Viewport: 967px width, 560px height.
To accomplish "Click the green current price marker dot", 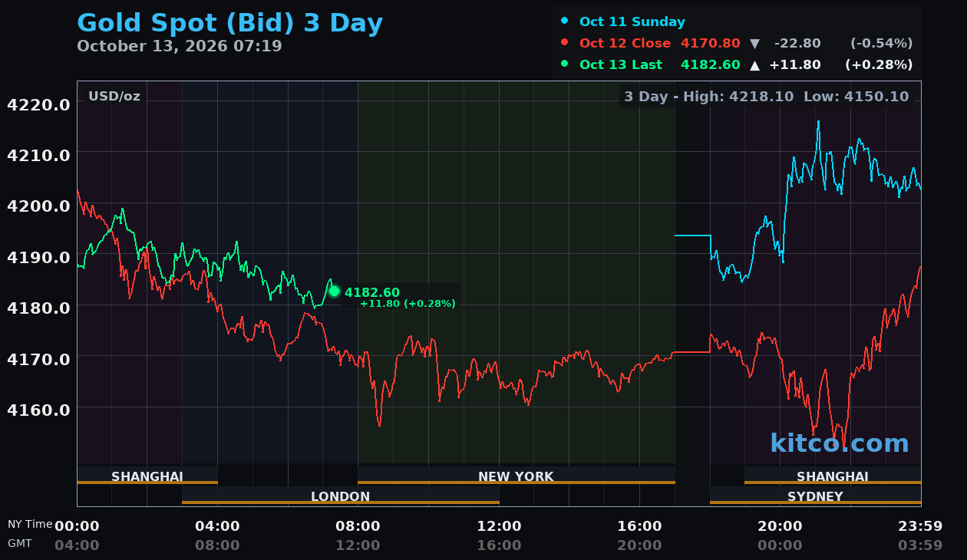I will click(x=334, y=292).
